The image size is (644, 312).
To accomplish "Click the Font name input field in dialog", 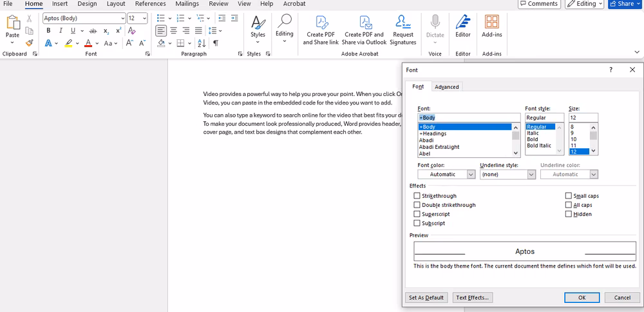I will tap(469, 117).
